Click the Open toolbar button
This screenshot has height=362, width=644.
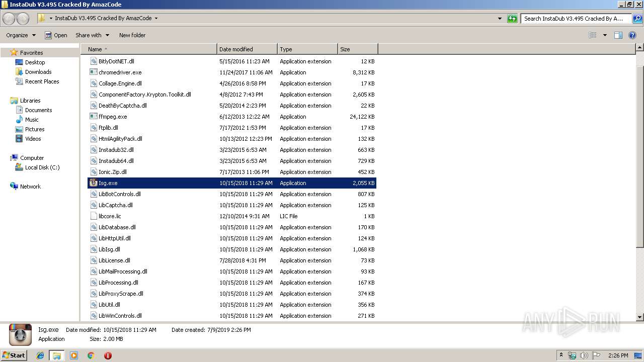pos(56,35)
